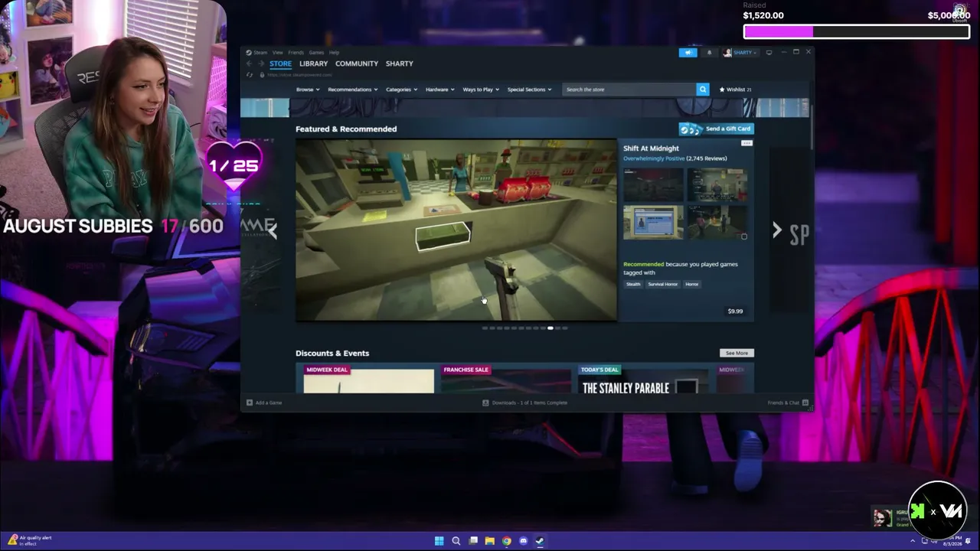Select the last carousel page dot
This screenshot has height=551, width=980.
(x=564, y=328)
